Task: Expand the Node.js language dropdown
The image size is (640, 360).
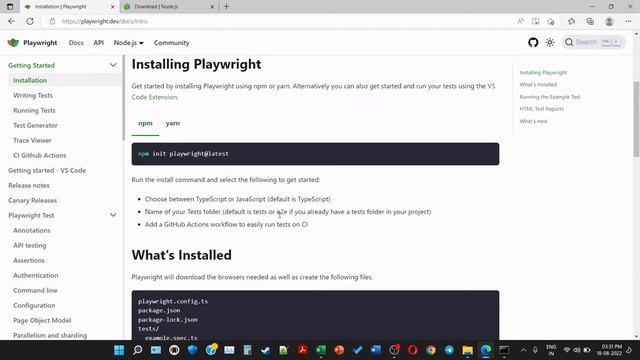Action: tap(129, 42)
